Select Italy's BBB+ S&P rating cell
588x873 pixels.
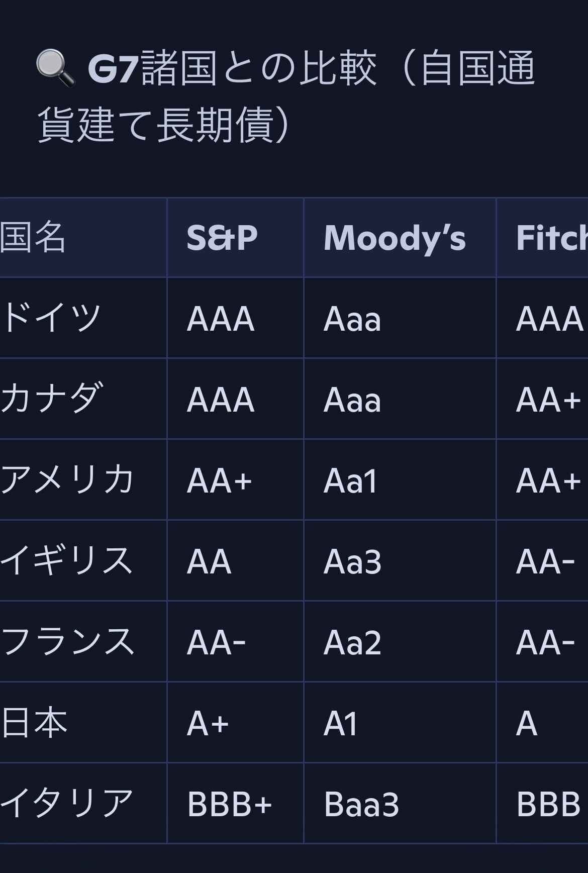(229, 805)
